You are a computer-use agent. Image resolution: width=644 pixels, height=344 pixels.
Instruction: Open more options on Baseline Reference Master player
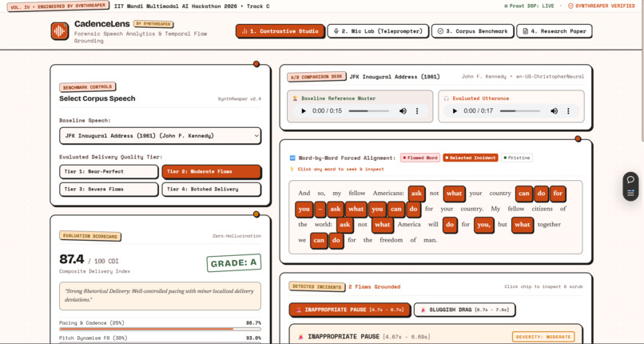click(x=417, y=111)
